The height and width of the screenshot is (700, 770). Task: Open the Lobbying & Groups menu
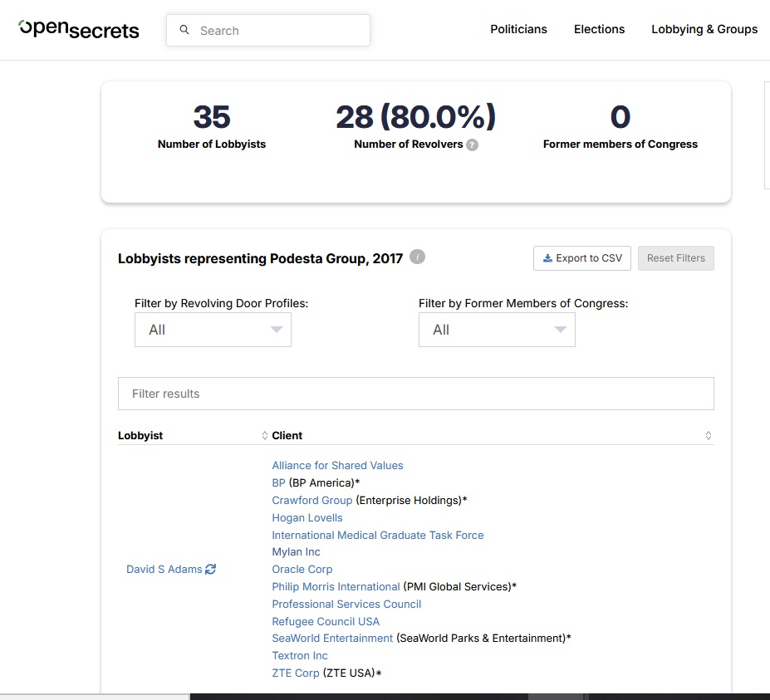(x=704, y=29)
